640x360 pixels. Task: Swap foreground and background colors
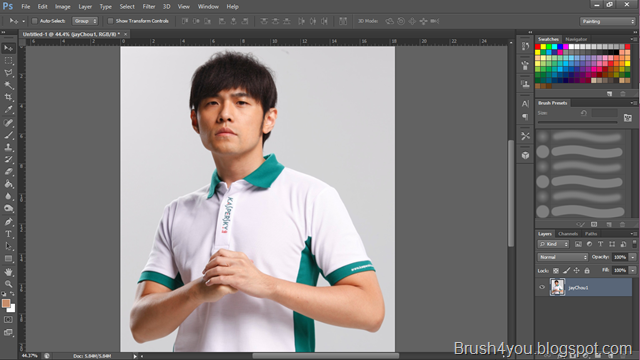point(12,294)
